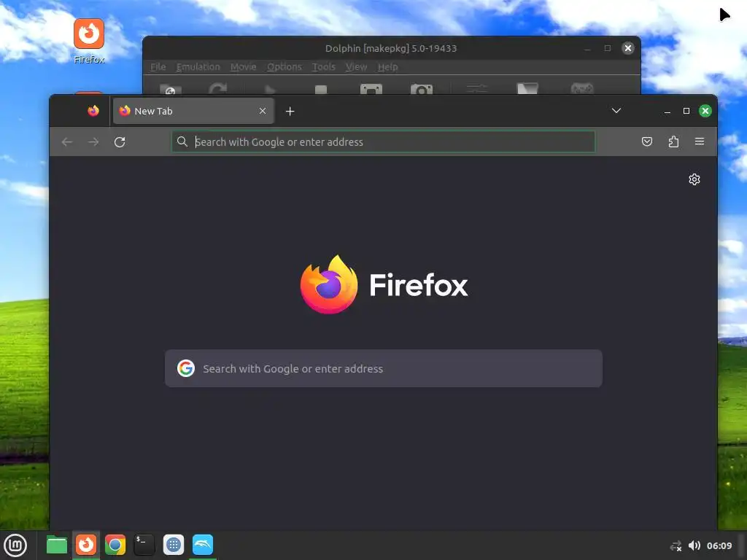Reload the current Firefox page
This screenshot has height=560, width=747.
click(x=120, y=142)
